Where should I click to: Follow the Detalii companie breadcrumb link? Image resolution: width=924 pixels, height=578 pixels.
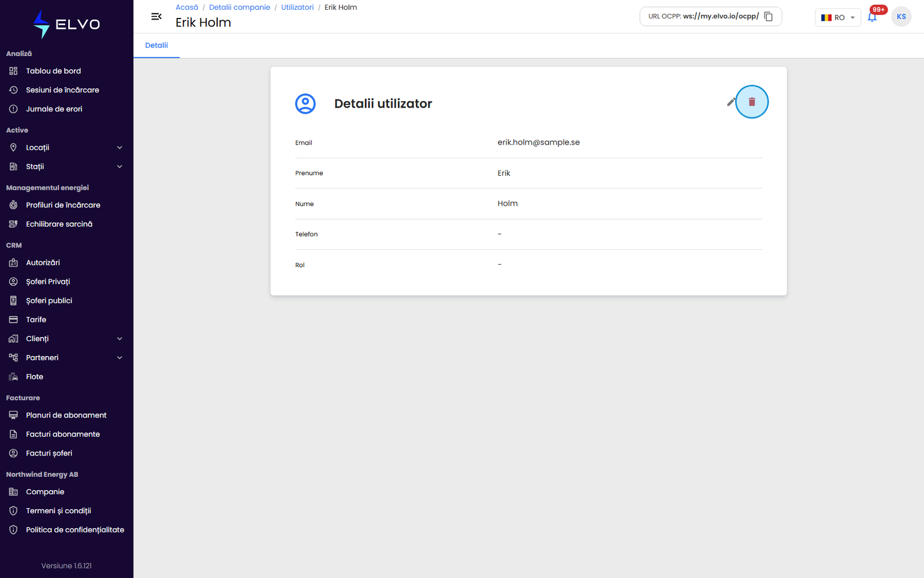tap(240, 8)
